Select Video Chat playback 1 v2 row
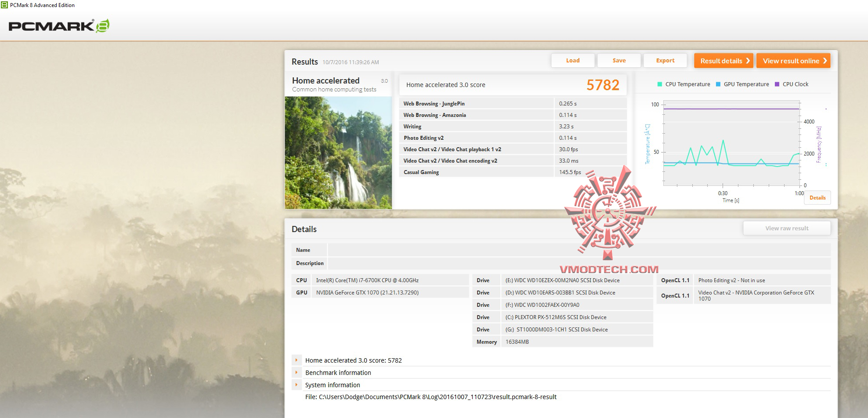This screenshot has height=418, width=868. (513, 149)
